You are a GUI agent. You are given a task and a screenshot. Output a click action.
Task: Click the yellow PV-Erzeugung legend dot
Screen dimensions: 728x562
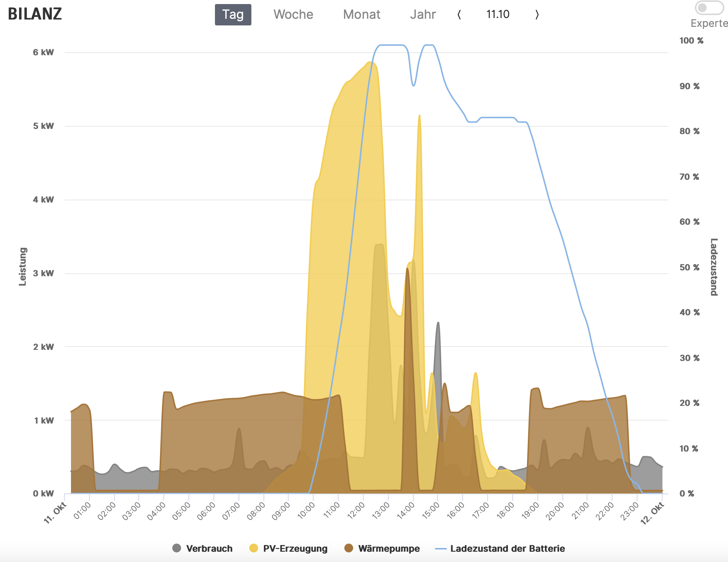254,548
